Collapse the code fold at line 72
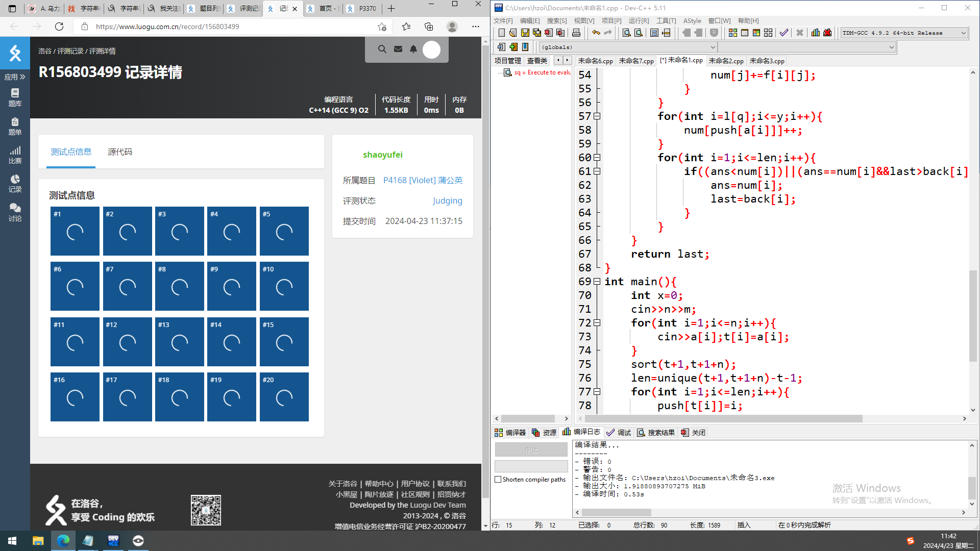980x551 pixels. pyautogui.click(x=597, y=323)
